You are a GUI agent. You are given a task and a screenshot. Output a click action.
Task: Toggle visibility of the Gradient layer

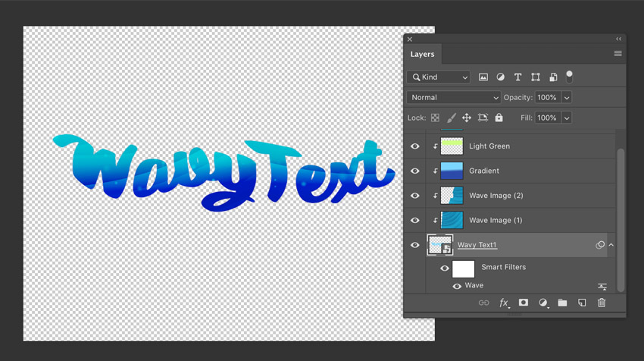[x=415, y=171]
